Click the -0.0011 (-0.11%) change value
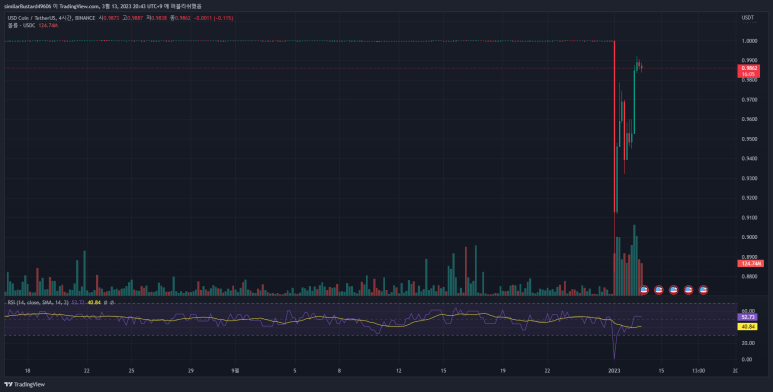The width and height of the screenshot is (773, 392). (x=213, y=18)
